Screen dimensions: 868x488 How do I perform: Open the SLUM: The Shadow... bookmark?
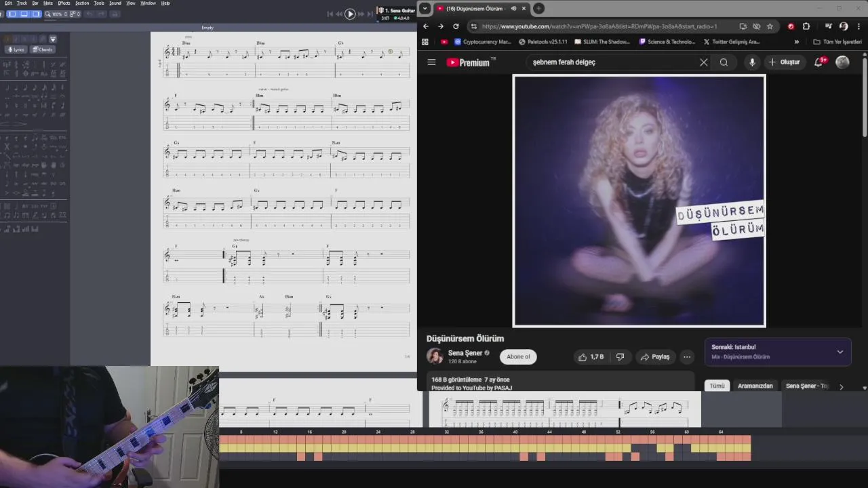(602, 42)
